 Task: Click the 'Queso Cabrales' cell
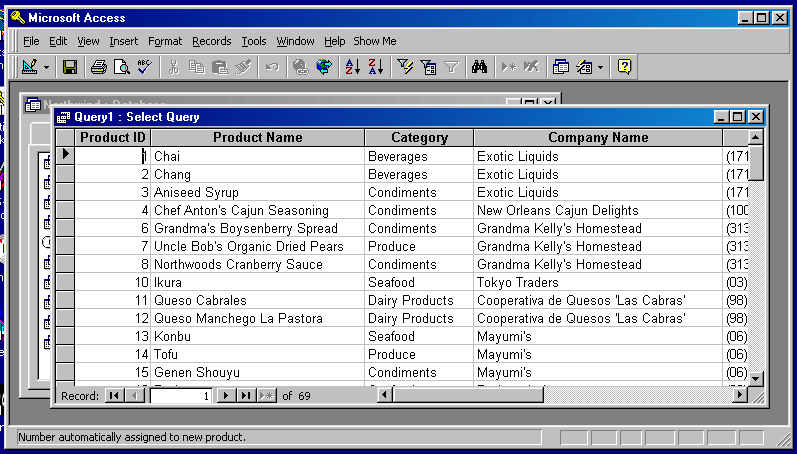[x=257, y=300]
